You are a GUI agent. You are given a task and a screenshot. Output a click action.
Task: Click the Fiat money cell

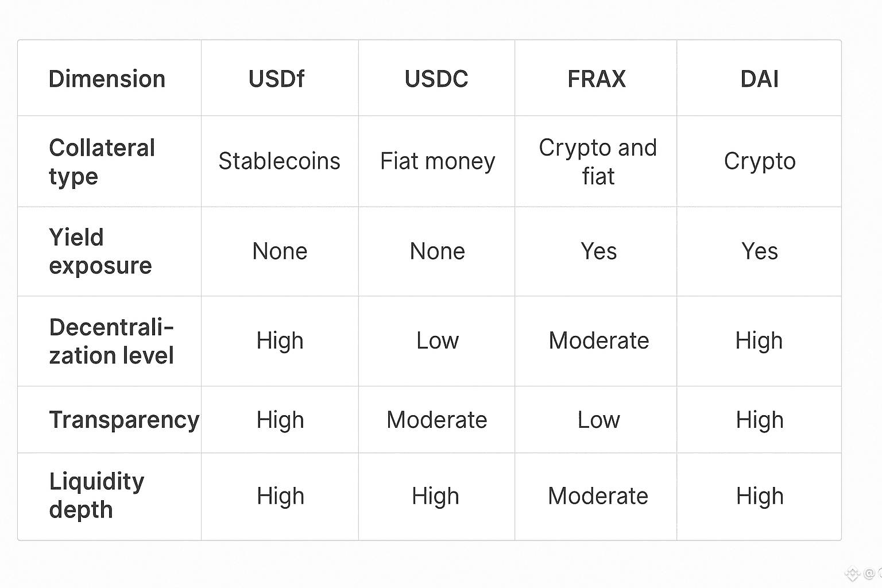coord(438,161)
